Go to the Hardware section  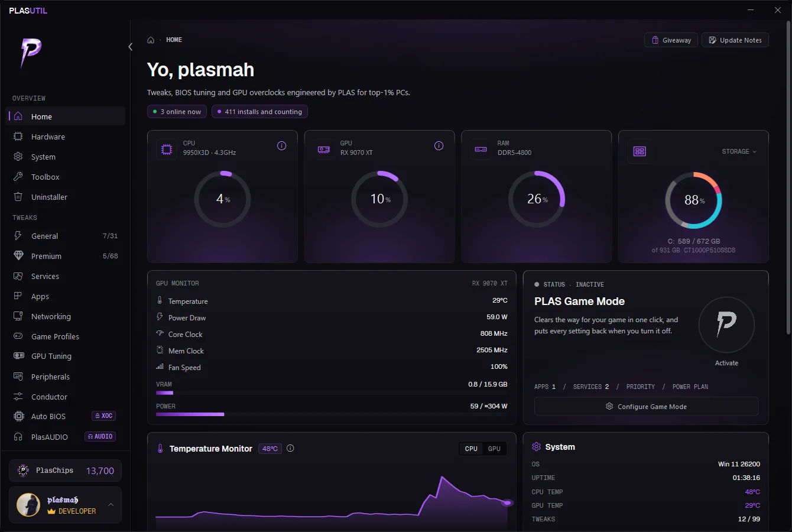tap(66, 137)
